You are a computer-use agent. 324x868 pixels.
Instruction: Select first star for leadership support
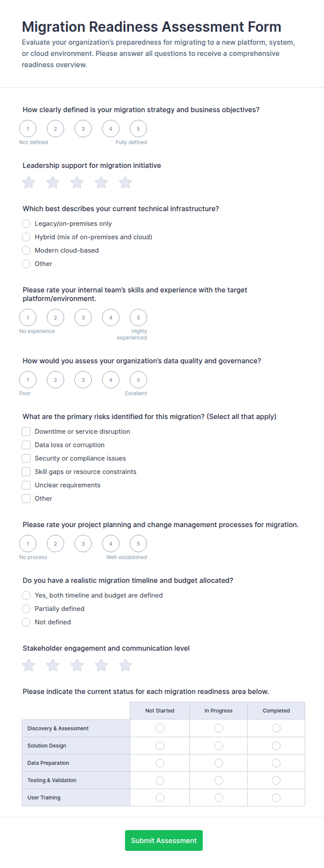click(x=29, y=182)
